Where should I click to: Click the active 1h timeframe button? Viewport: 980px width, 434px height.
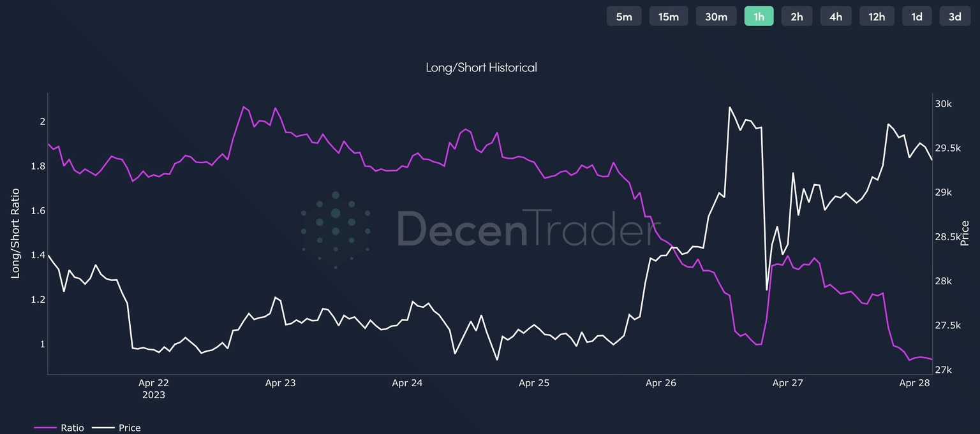[759, 17]
